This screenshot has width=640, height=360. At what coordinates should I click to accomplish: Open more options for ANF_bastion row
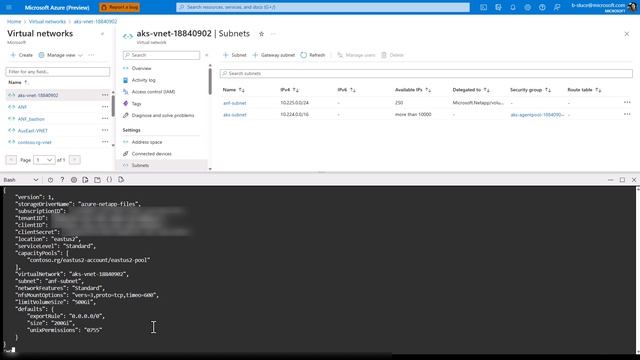[105, 119]
